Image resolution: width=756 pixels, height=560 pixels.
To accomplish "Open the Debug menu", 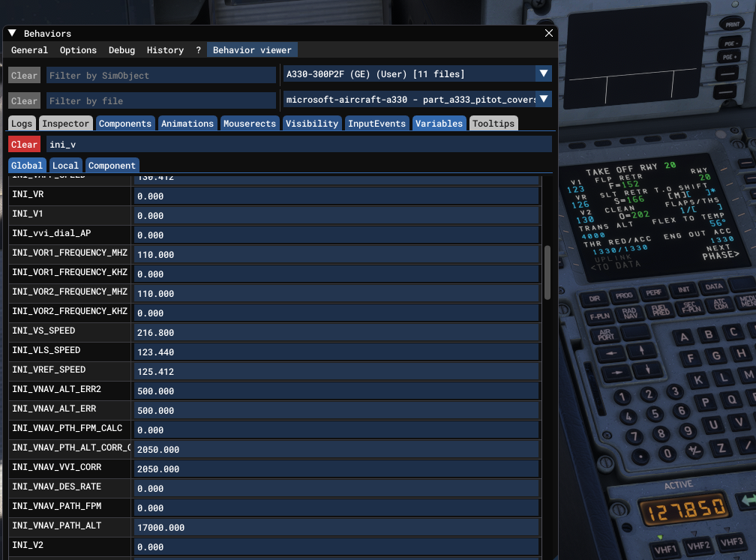I will (x=121, y=50).
